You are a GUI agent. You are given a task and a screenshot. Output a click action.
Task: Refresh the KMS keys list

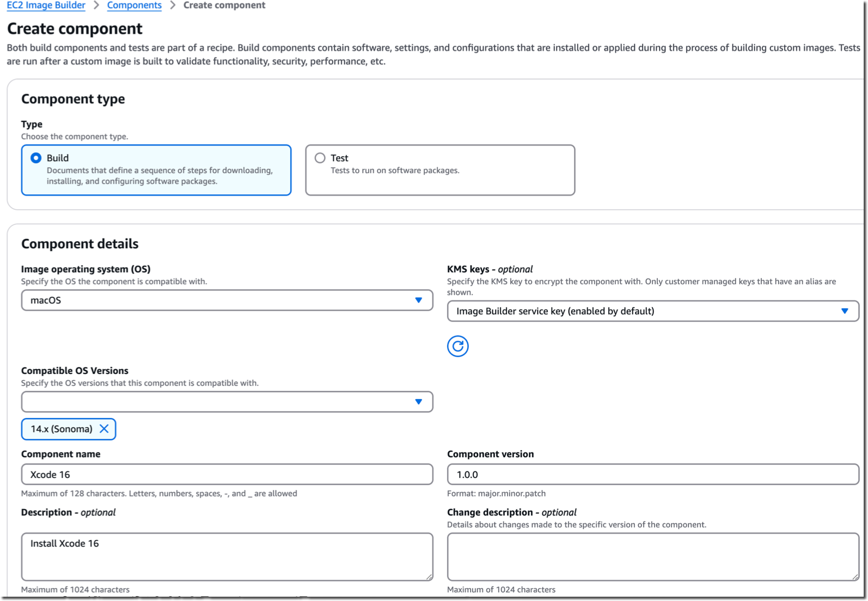click(457, 346)
